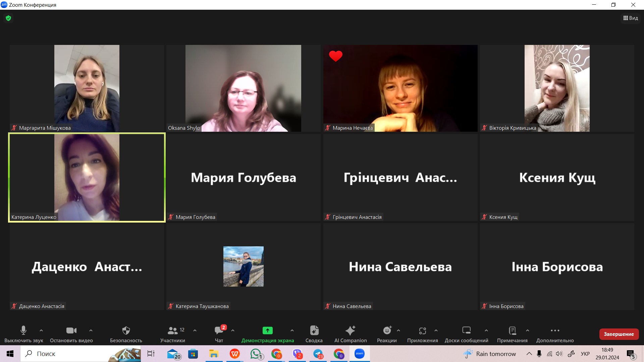Viewport: 644px width, 362px height.
Task: Open notification center icon
Action: (x=631, y=354)
